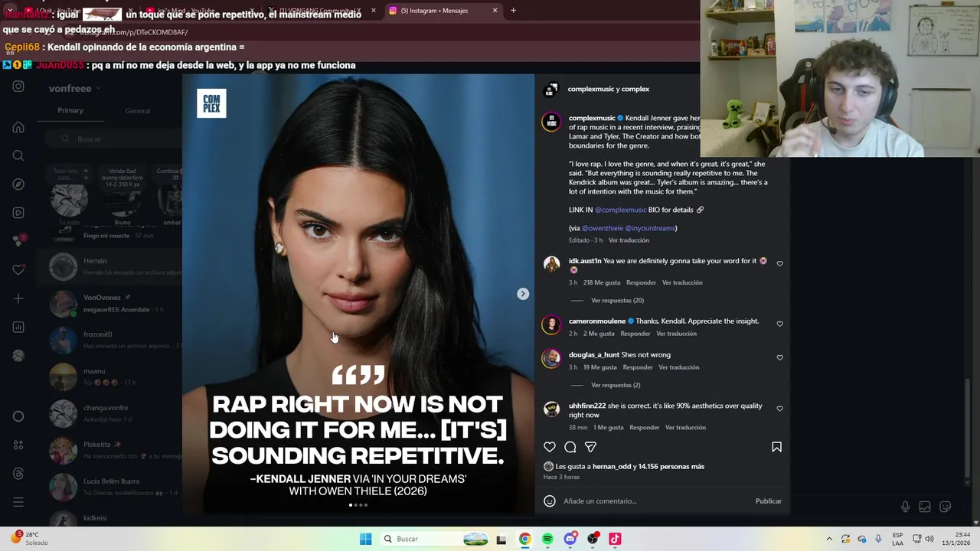
Task: Open Spotify from the taskbar
Action: 547,539
